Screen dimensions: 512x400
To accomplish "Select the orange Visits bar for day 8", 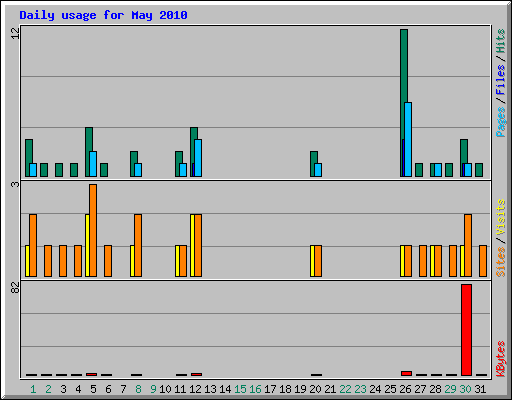I will [138, 245].
